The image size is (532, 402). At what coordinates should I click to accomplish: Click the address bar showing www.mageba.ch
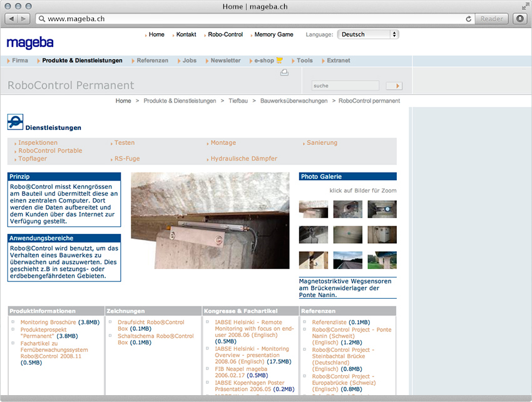tap(251, 19)
